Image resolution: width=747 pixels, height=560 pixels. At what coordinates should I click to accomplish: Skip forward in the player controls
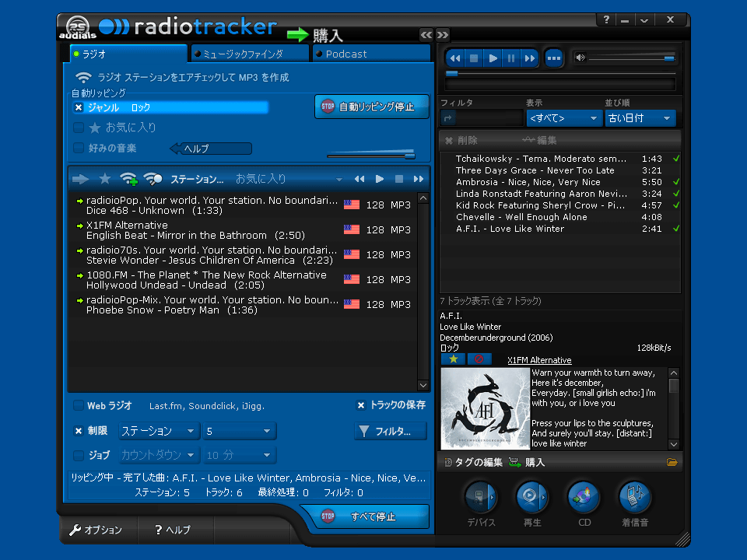coord(530,58)
